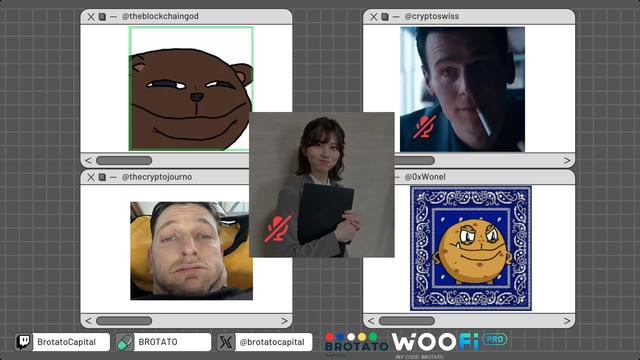Click right scroll arrow in @cryptoswiss window
Image resolution: width=640 pixels, height=360 pixels.
(567, 160)
